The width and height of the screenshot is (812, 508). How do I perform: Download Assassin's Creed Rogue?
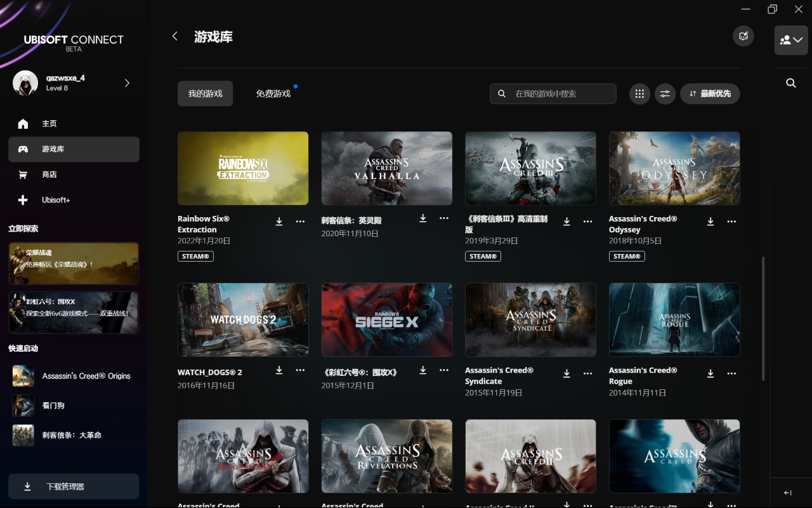click(710, 373)
